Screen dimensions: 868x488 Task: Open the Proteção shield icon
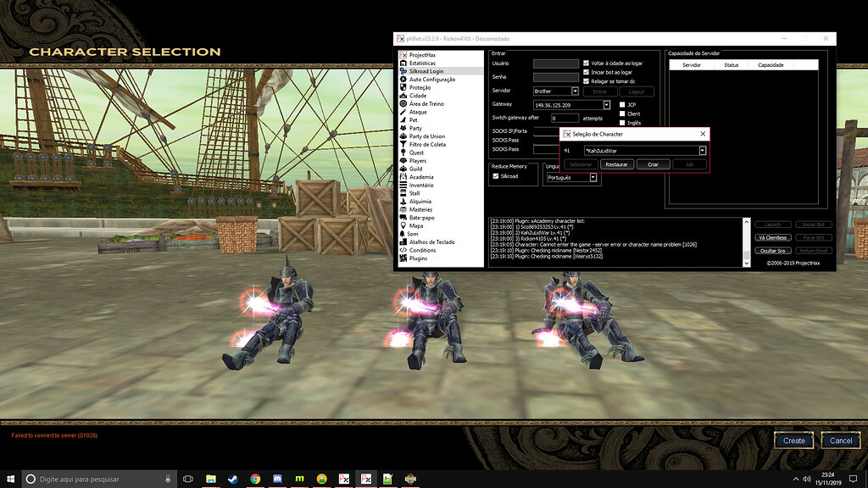[x=403, y=87]
